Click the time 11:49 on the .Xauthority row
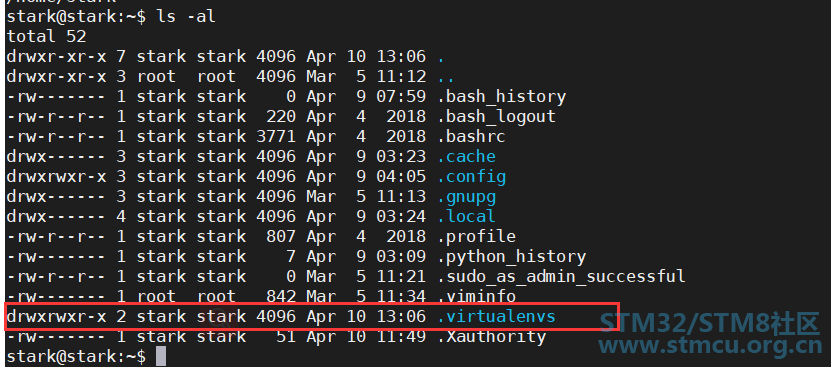 point(402,337)
